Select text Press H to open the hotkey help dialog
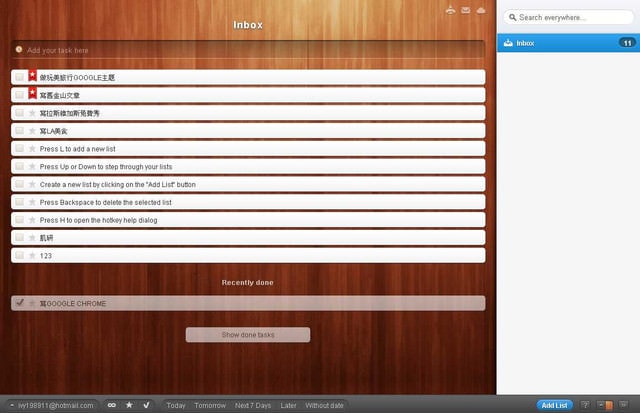 (x=98, y=220)
